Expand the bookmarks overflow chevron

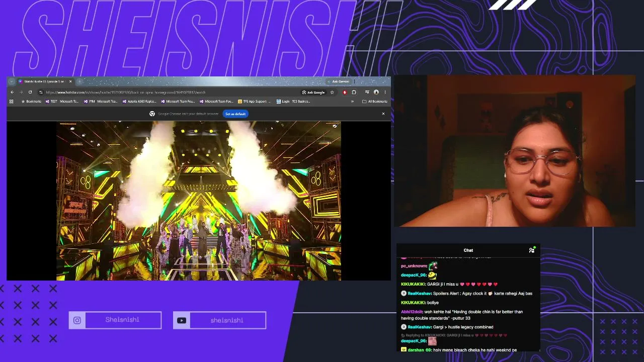pos(352,102)
